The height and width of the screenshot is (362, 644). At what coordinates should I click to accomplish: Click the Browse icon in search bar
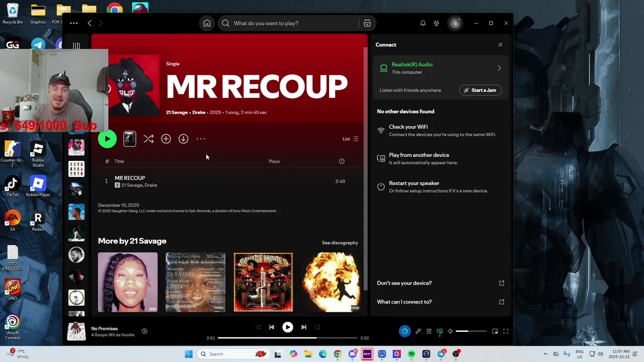[367, 23]
